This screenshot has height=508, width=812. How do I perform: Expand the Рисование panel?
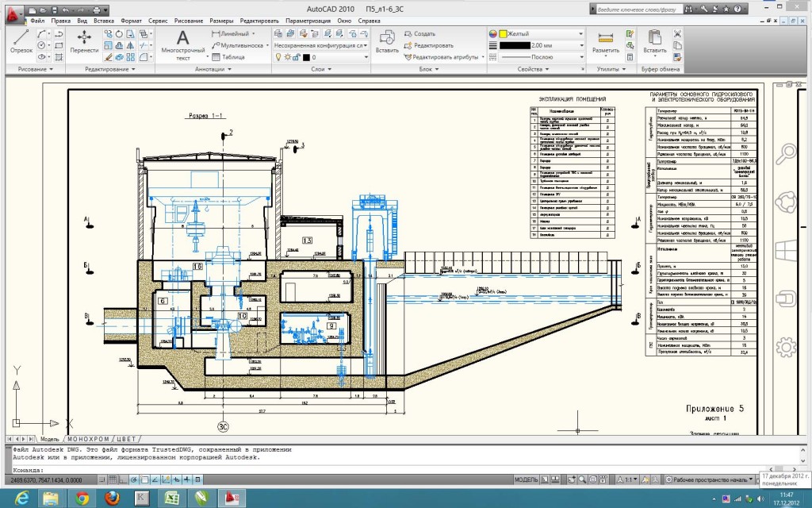36,69
